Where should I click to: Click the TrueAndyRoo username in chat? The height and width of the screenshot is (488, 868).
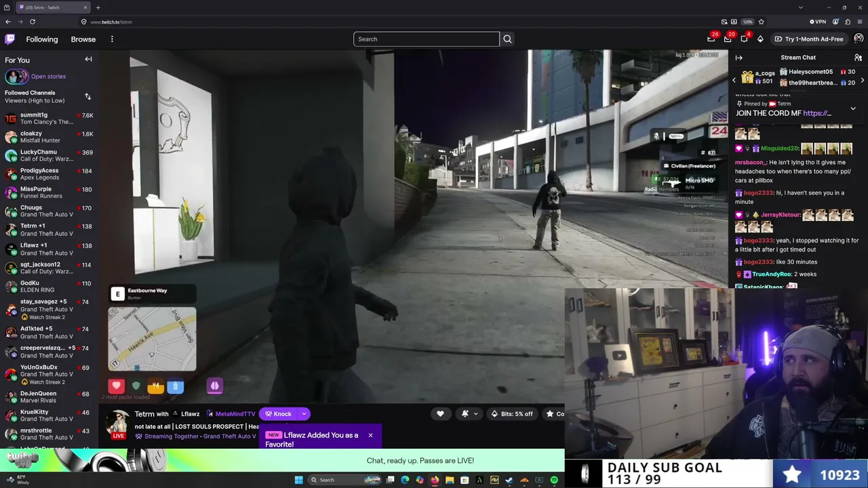pyautogui.click(x=772, y=274)
